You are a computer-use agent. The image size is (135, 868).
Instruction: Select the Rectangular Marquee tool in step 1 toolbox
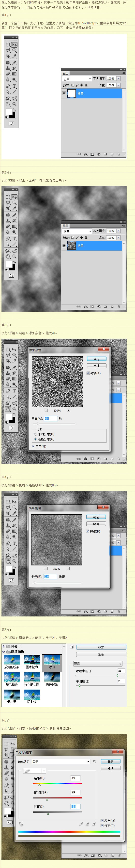coord(8,44)
